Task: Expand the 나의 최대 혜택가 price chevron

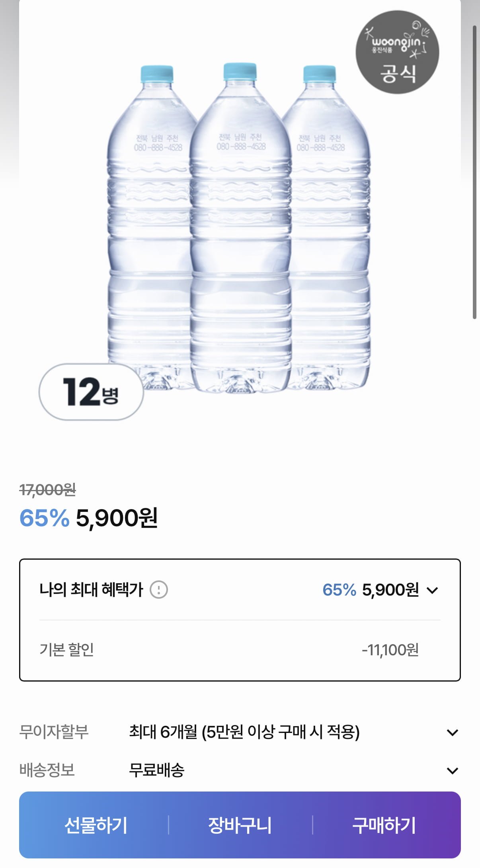Action: pos(432,590)
